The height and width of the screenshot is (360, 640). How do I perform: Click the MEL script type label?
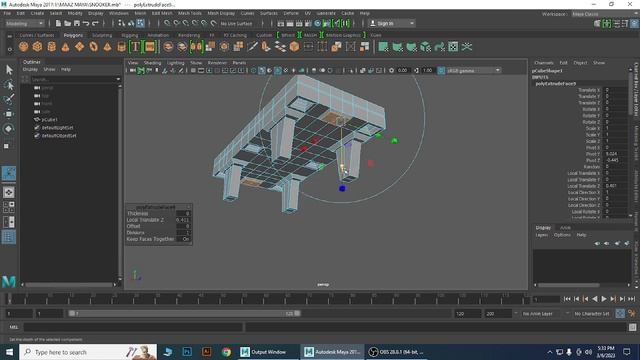13,327
